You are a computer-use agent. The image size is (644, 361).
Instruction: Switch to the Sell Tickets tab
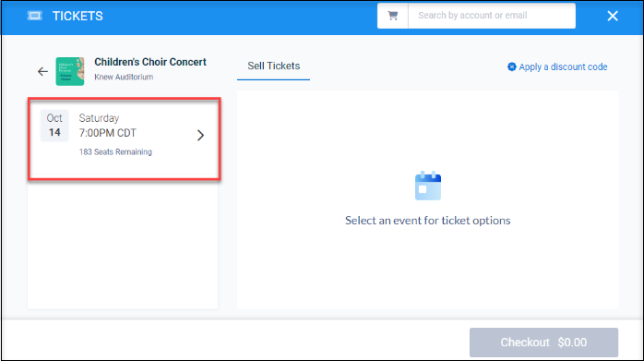pyautogui.click(x=273, y=66)
